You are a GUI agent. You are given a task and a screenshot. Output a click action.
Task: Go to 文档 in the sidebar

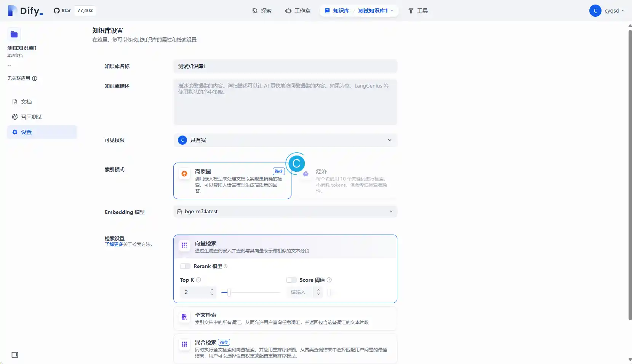pyautogui.click(x=42, y=102)
